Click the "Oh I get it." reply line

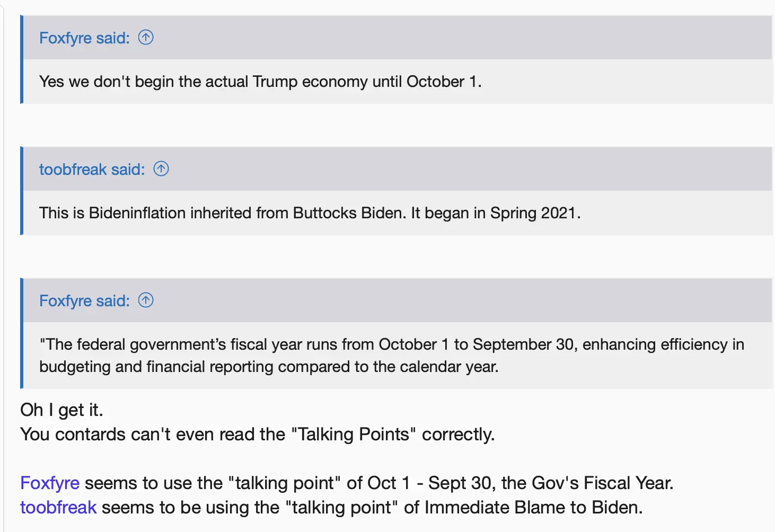pyautogui.click(x=61, y=410)
